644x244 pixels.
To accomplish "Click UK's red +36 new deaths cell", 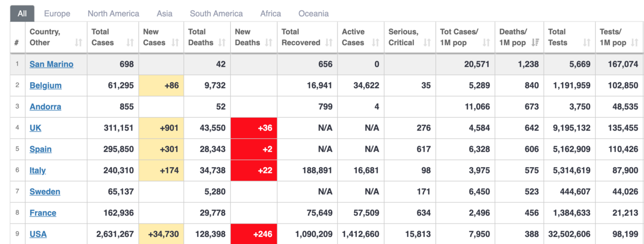I will (x=253, y=128).
